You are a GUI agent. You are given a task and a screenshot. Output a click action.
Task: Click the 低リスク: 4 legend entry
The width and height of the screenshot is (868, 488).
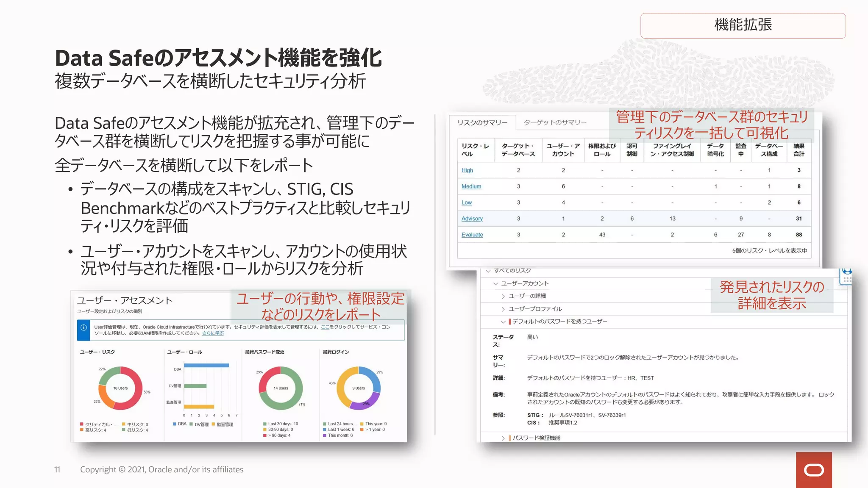(135, 430)
